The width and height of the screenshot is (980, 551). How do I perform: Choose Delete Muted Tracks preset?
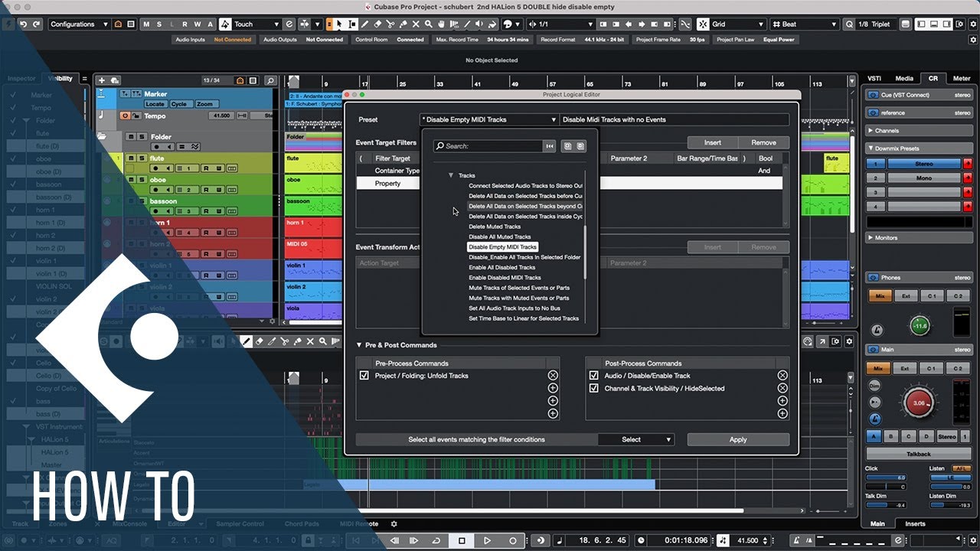[495, 227]
